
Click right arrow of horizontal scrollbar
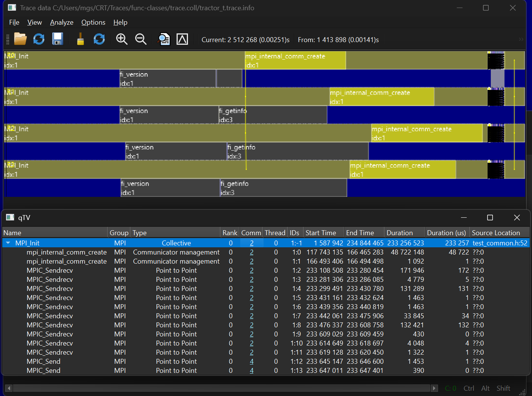click(434, 388)
